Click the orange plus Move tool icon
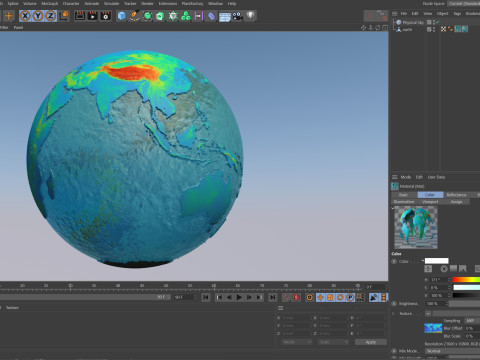 [9, 16]
